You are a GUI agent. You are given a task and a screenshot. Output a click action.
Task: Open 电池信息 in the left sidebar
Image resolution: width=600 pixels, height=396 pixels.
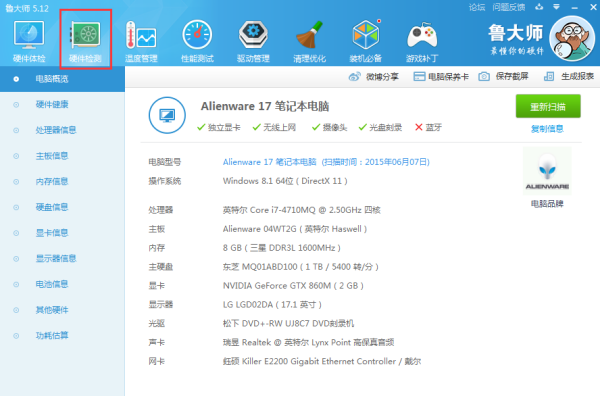coord(52,284)
